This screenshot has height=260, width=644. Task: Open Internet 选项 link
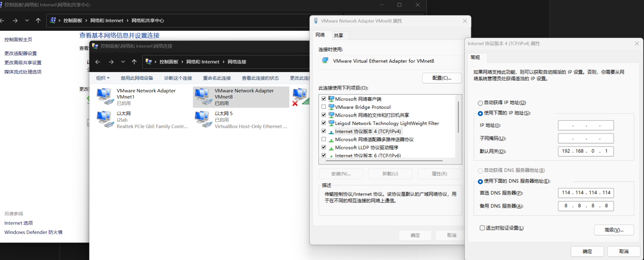pos(18,223)
